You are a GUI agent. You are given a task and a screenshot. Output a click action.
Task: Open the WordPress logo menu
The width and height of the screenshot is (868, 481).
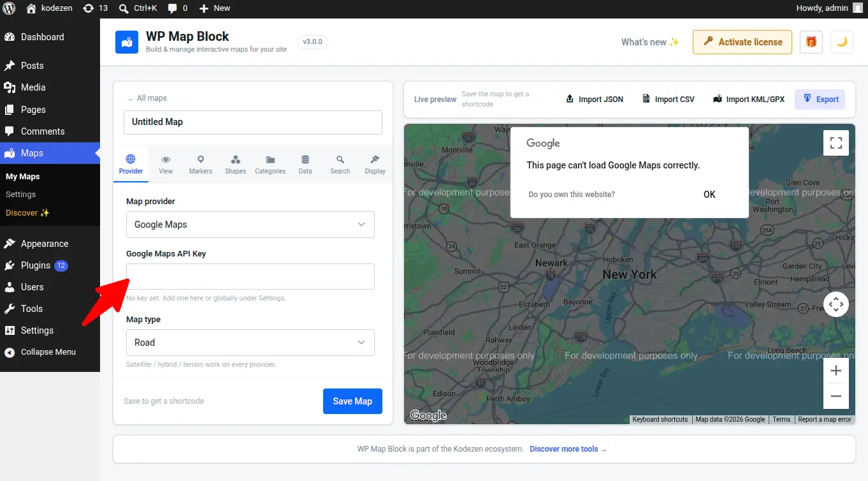(x=10, y=8)
